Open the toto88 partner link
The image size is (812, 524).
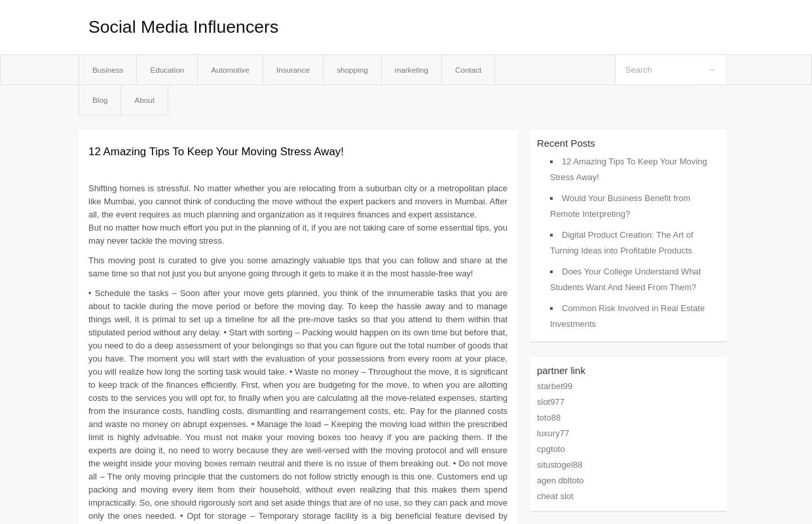coord(549,417)
